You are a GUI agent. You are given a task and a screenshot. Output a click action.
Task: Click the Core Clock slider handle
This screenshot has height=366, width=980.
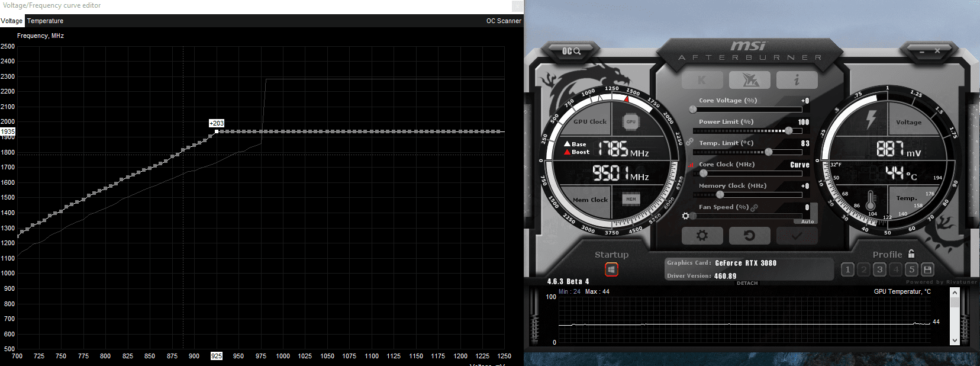coord(704,174)
